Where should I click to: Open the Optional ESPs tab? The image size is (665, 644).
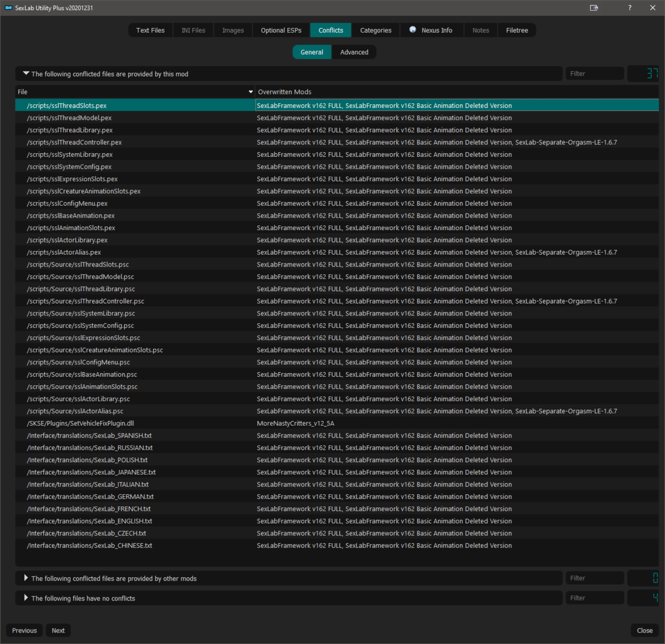coord(281,30)
